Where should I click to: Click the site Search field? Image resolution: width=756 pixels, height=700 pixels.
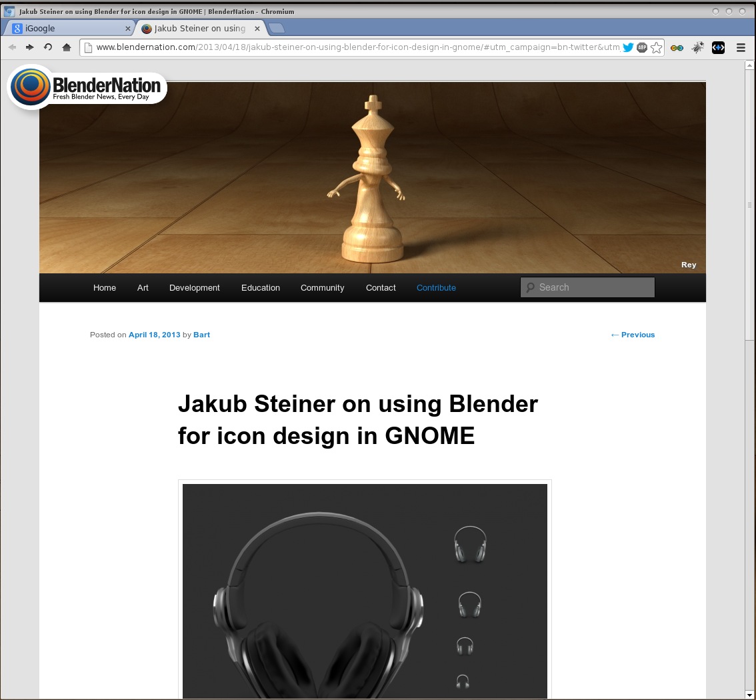pos(588,287)
